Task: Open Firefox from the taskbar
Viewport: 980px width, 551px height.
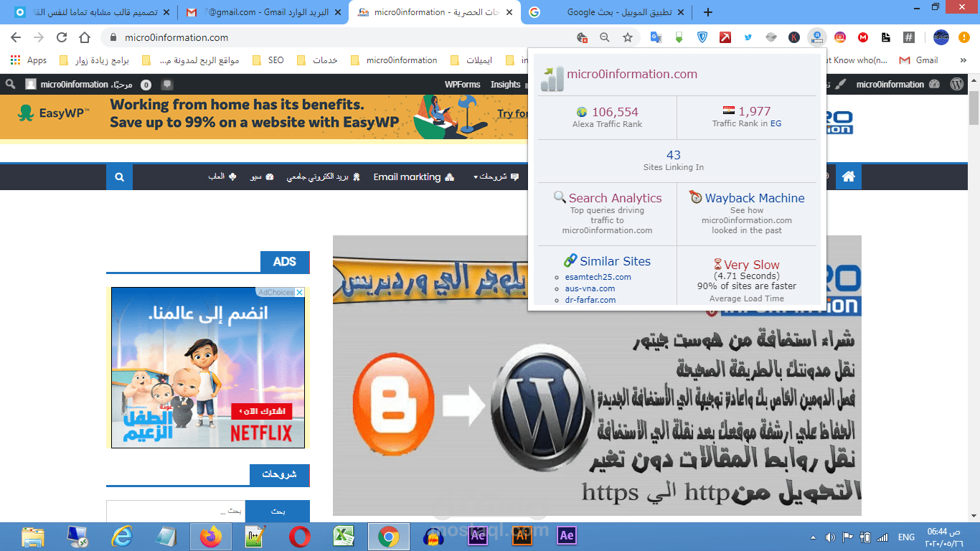Action: coord(211,536)
